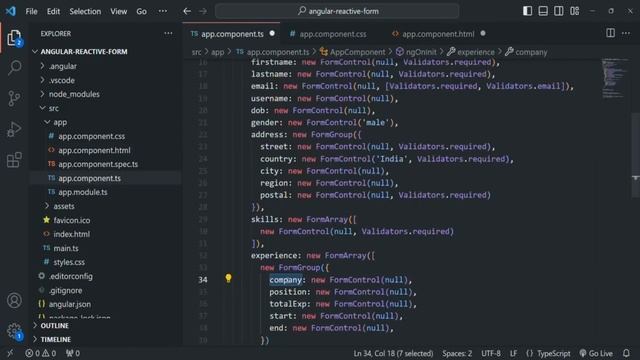
Task: Open Explorer Views and More Actions ellipsis
Action: click(x=168, y=33)
